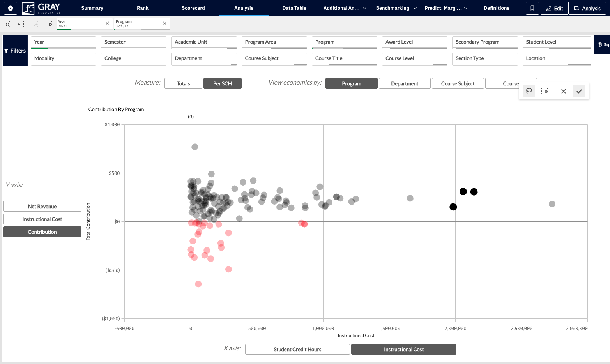Remove the Program 3 of 317 selection
This screenshot has height=364, width=610.
[x=165, y=23]
